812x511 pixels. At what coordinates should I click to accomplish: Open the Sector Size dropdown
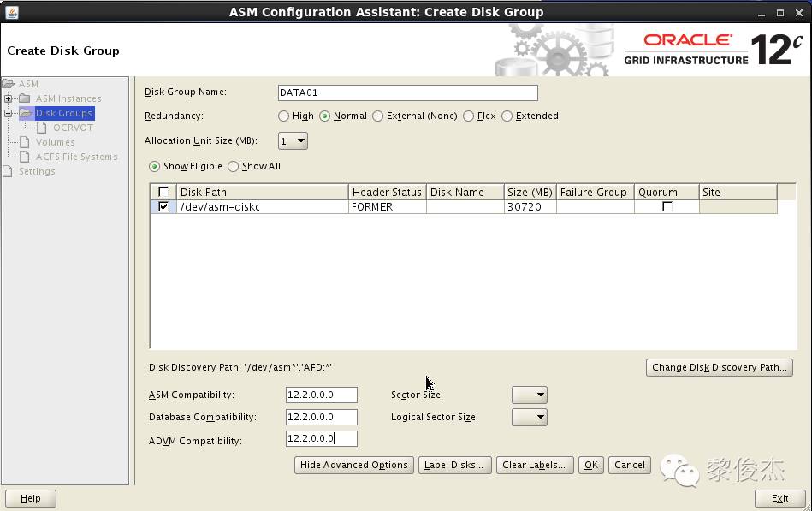[530, 395]
